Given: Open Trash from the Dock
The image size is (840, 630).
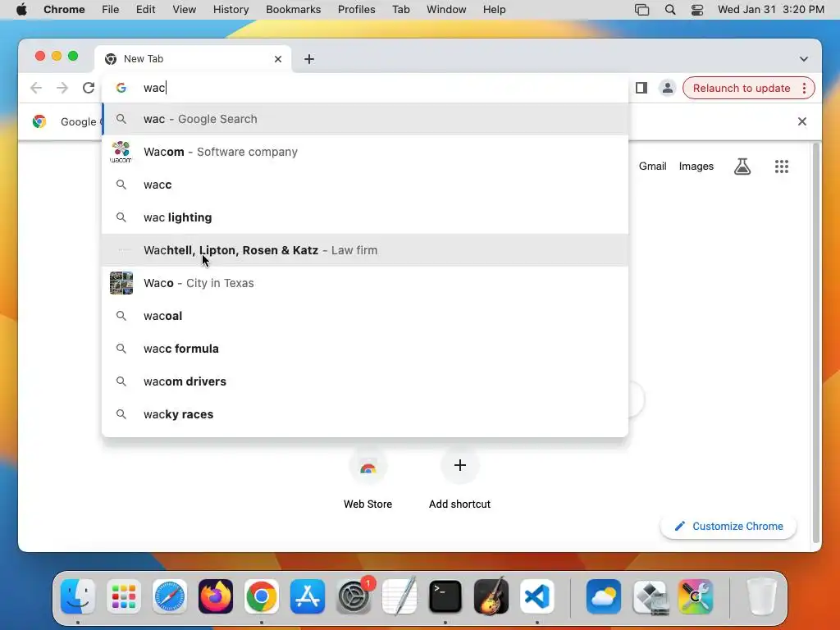Looking at the screenshot, I should pos(761,596).
